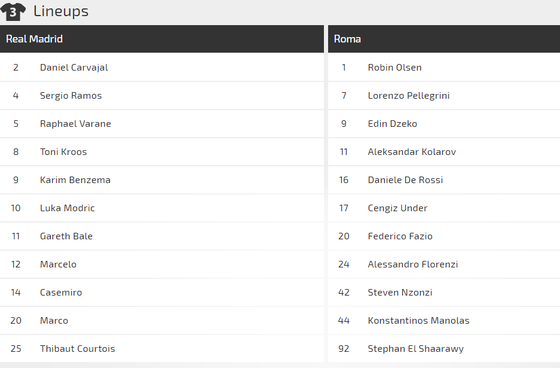Select Konstantinos Manolas player row

tap(444, 320)
